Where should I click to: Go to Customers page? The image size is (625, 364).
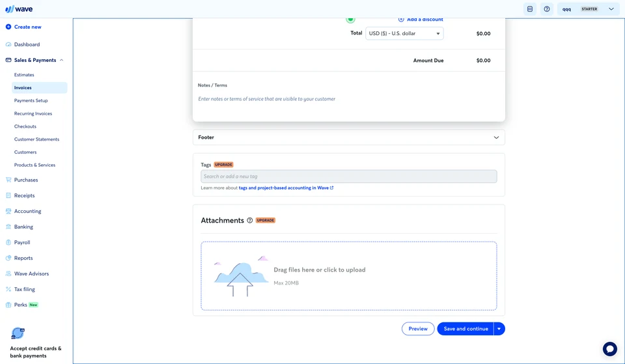pos(25,152)
